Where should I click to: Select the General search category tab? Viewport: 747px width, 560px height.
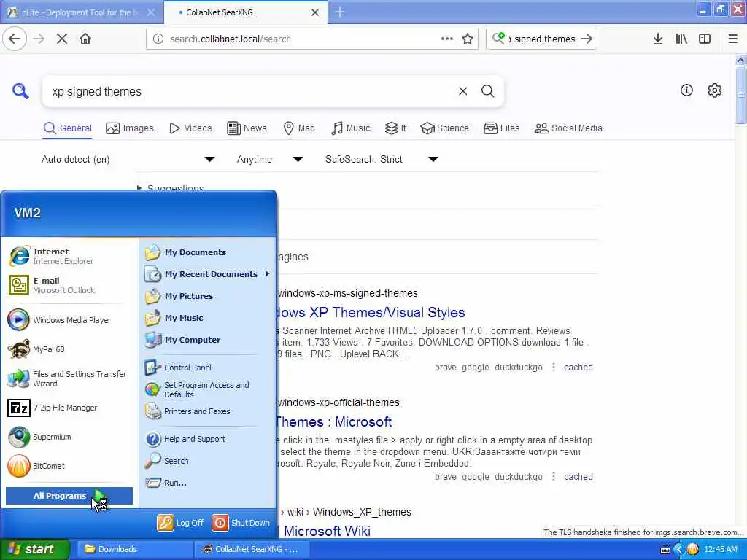pyautogui.click(x=67, y=128)
